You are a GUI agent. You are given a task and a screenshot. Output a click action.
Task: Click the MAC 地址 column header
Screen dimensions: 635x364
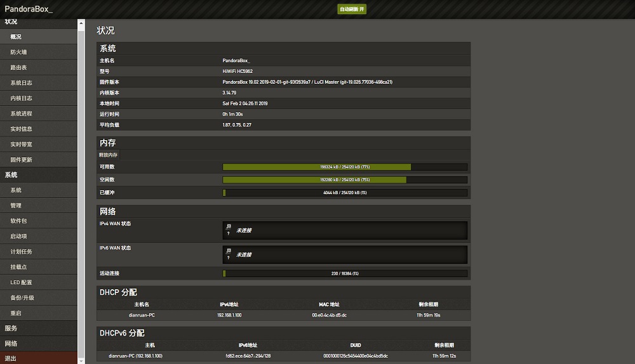[329, 304]
